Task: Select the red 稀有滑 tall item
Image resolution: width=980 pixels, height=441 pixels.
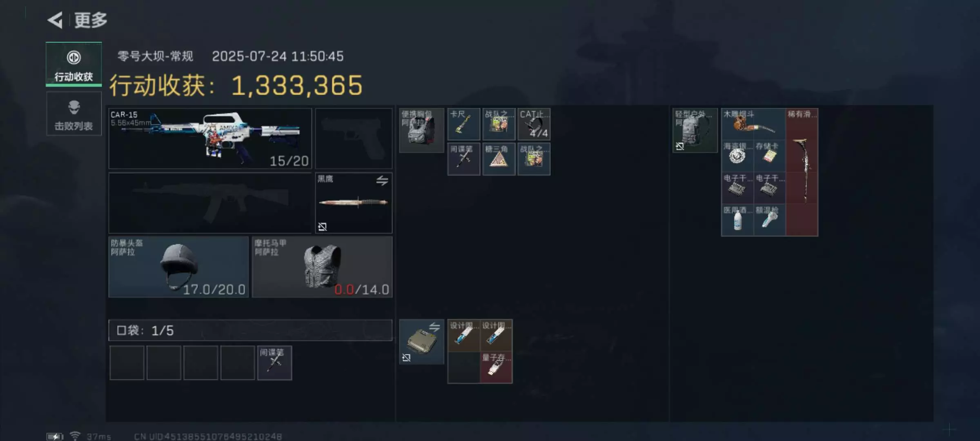Action: click(x=802, y=172)
